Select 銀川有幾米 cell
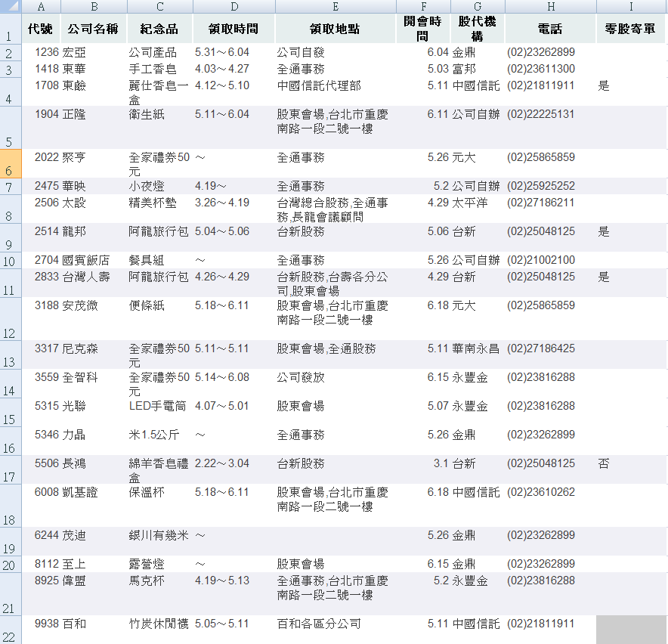This screenshot has height=644, width=668. tap(159, 541)
